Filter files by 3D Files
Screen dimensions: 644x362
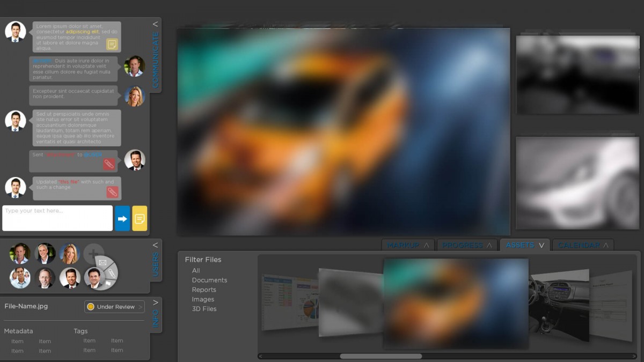coord(204,309)
